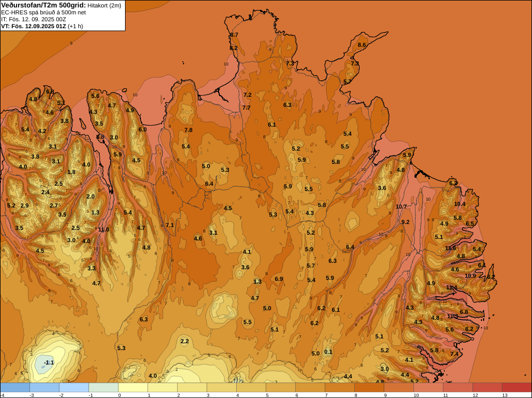Click the temperature value '11.6'

[x=451, y=248]
